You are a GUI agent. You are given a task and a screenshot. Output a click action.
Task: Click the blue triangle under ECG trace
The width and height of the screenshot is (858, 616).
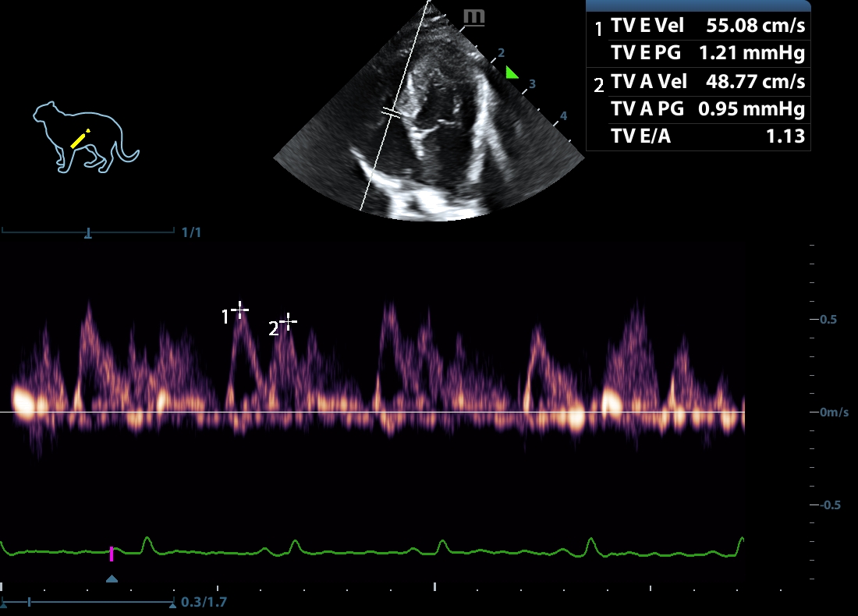click(x=112, y=579)
